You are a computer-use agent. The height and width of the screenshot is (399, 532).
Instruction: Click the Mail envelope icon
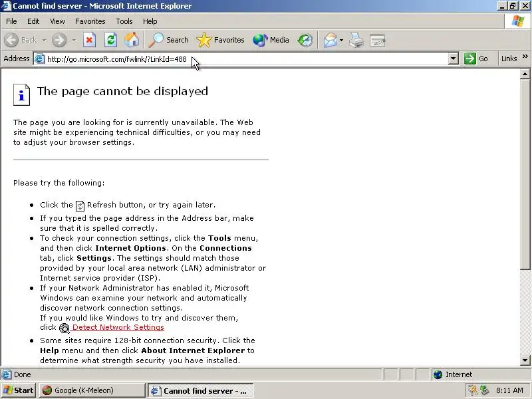330,40
